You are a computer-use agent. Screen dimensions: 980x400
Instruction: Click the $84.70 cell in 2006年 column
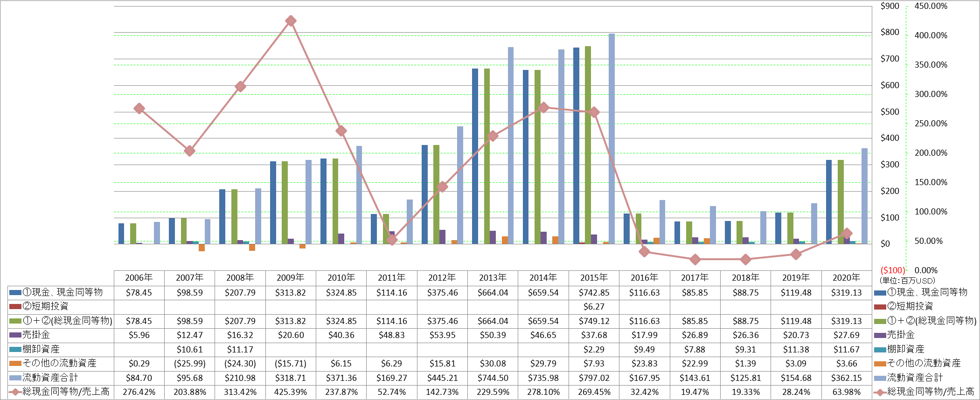[139, 378]
